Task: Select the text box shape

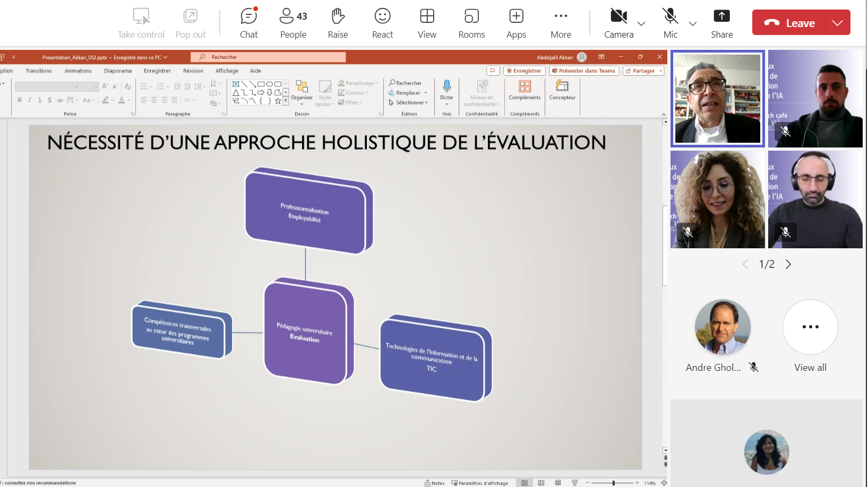Action: (x=236, y=84)
